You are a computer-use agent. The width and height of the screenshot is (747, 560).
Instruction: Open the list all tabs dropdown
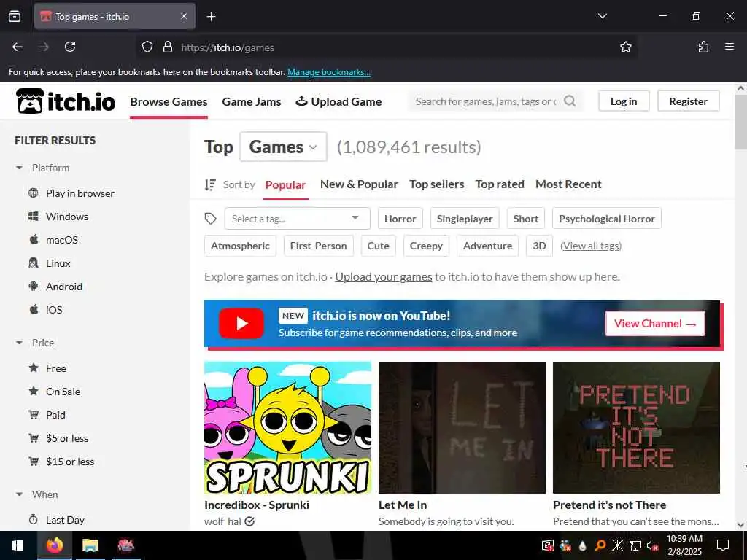point(602,16)
